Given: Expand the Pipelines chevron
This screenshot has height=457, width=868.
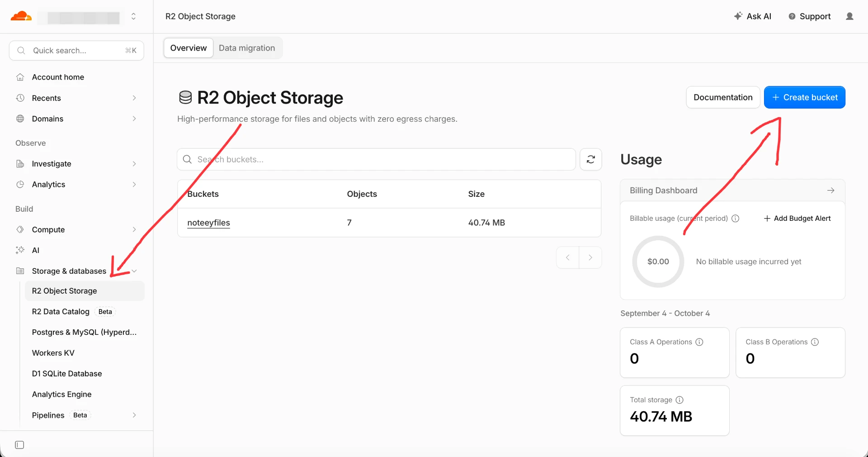Looking at the screenshot, I should pyautogui.click(x=134, y=415).
